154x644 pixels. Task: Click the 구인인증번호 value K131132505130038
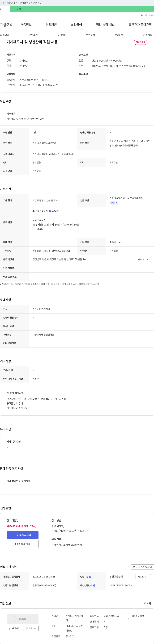(x=120, y=585)
